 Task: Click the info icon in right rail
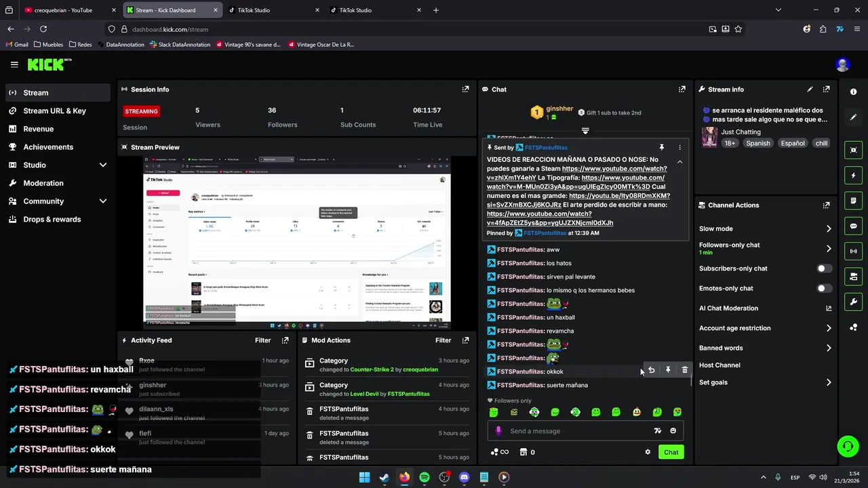(x=853, y=91)
